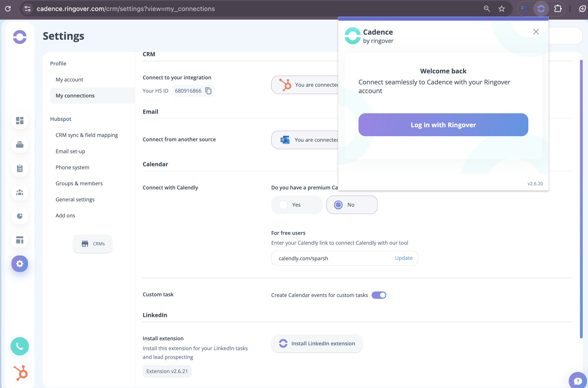This screenshot has width=588, height=388.
Task: Toggle Calendar events for custom tasks
Action: (379, 295)
